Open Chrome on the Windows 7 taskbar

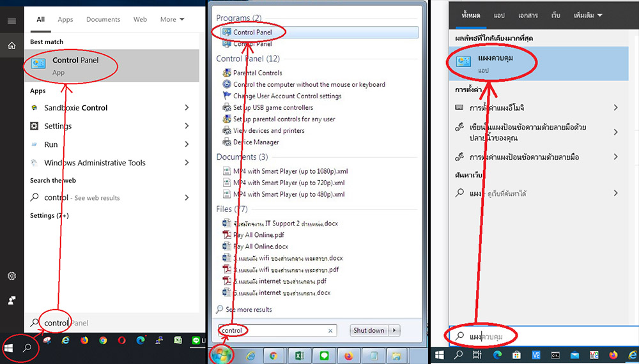pos(273,356)
